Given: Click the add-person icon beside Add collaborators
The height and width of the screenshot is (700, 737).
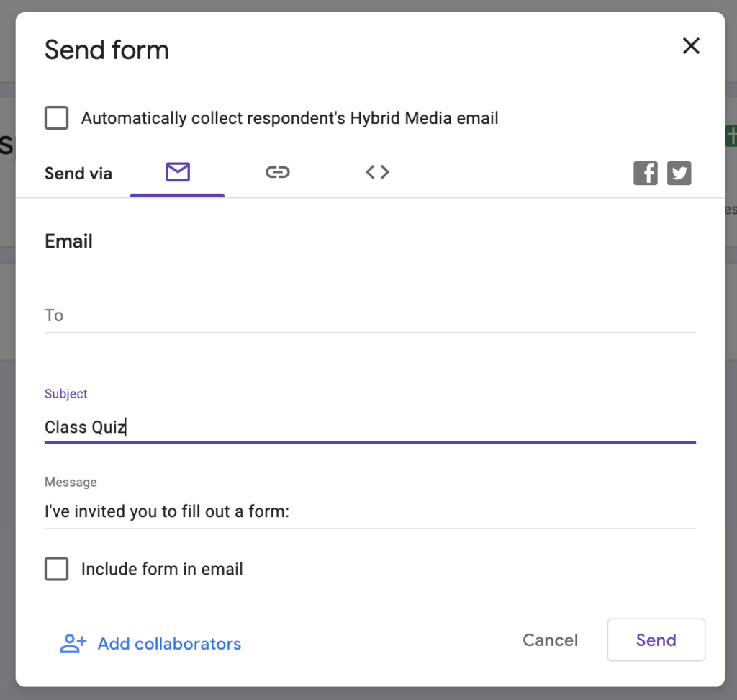Looking at the screenshot, I should point(73,644).
